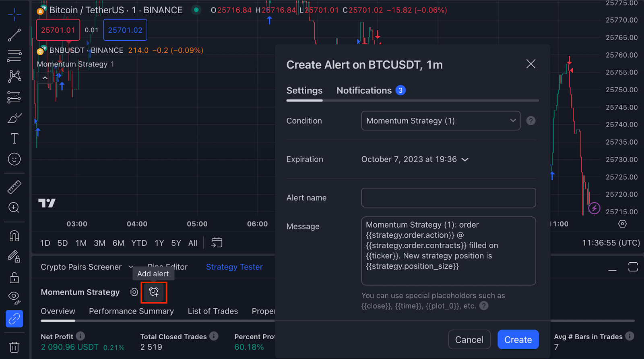Screen dimensions: 644x359
Task: Open Momentum Strategy settings gear
Action: click(x=134, y=292)
